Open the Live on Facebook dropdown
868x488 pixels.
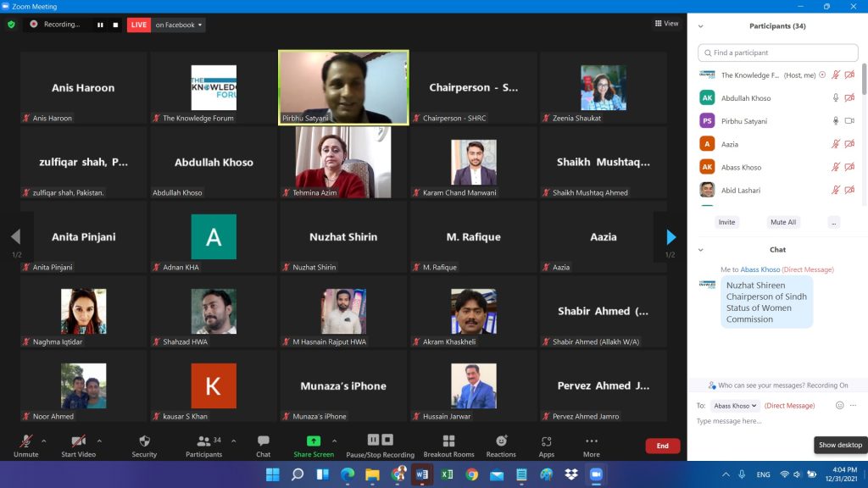[179, 25]
